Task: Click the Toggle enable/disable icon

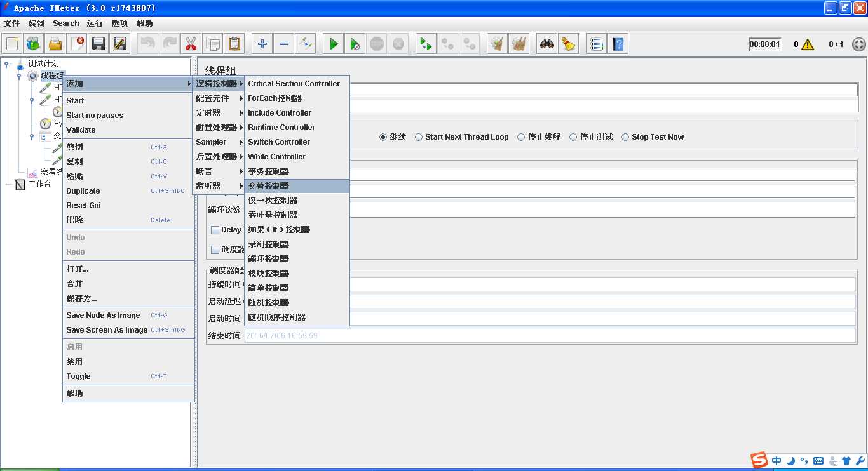Action: pos(305,44)
